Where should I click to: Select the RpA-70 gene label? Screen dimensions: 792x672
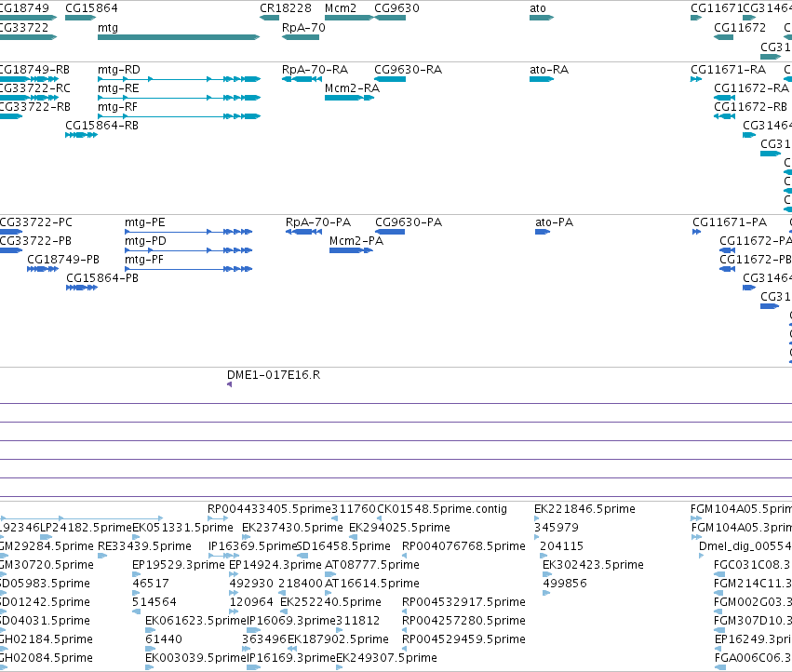pos(303,27)
